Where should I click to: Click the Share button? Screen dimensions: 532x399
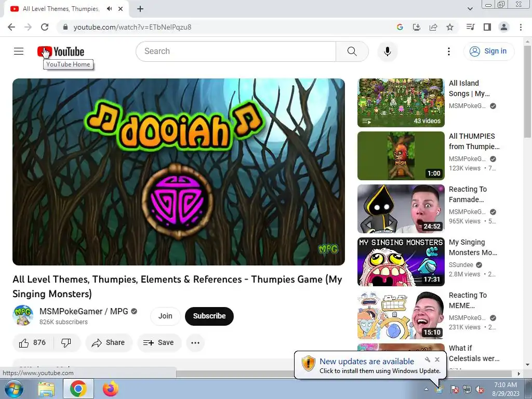point(109,343)
